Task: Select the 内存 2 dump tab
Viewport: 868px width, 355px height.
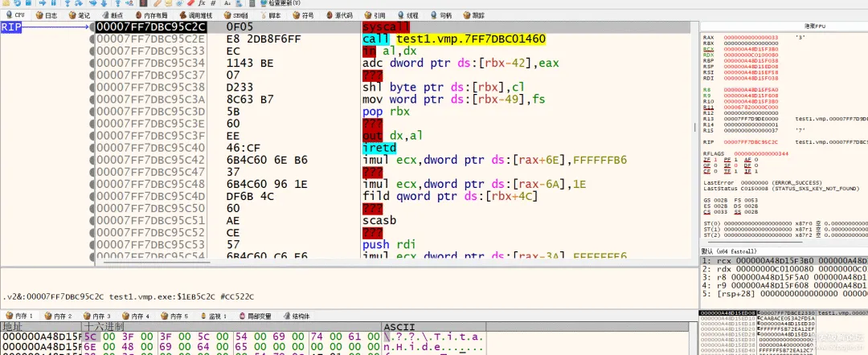Action: coord(58,316)
